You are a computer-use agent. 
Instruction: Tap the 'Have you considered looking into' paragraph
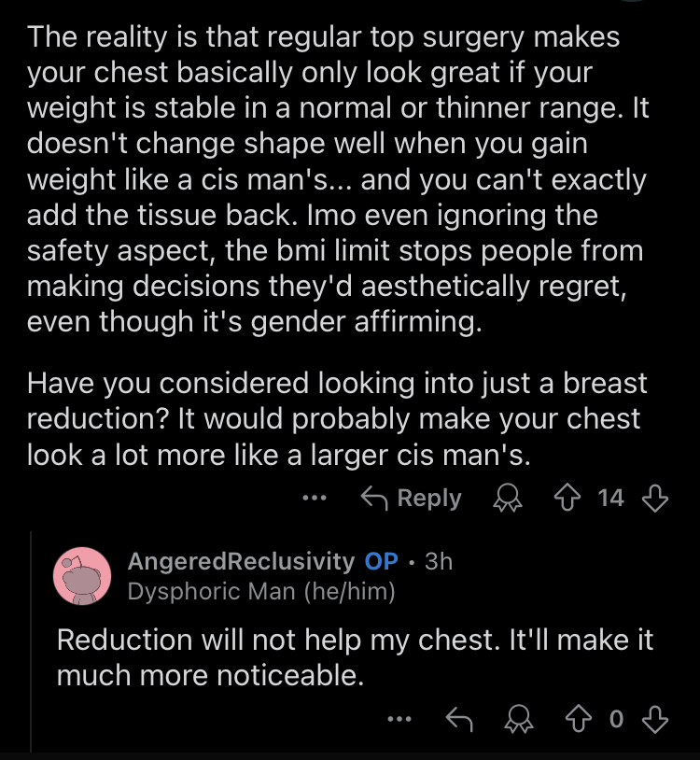click(x=337, y=419)
